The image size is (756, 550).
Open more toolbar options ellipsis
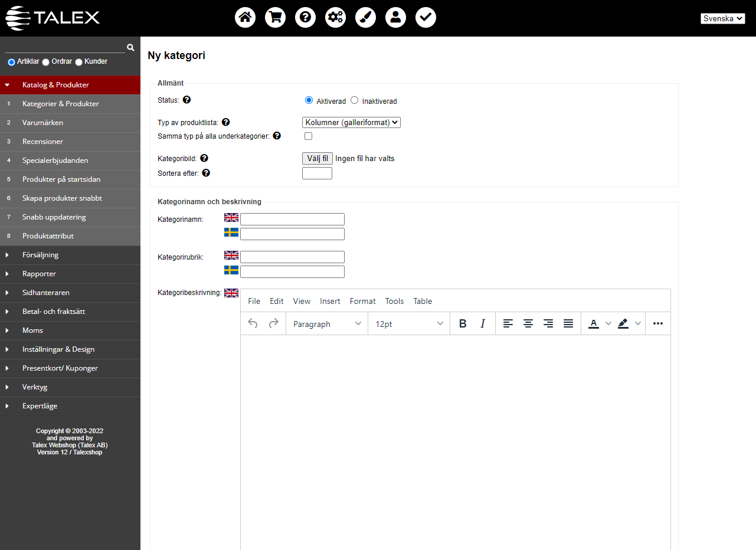point(658,323)
